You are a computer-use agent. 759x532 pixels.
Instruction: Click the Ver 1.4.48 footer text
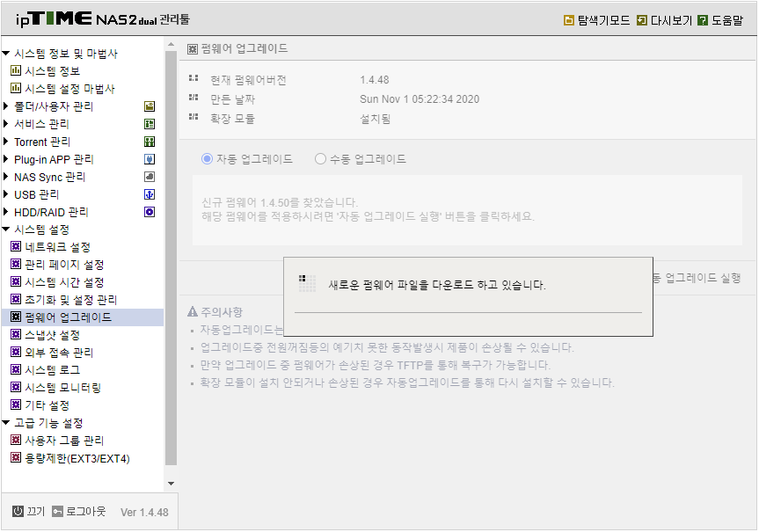point(144,512)
